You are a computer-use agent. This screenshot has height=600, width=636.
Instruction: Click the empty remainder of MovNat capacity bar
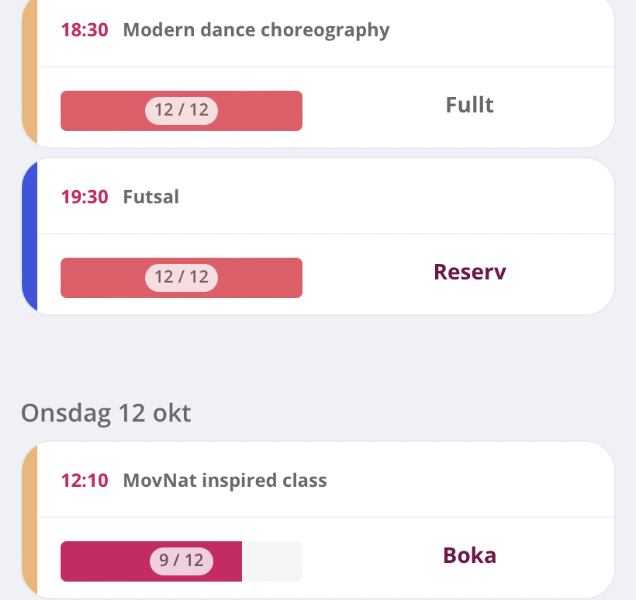(272, 561)
